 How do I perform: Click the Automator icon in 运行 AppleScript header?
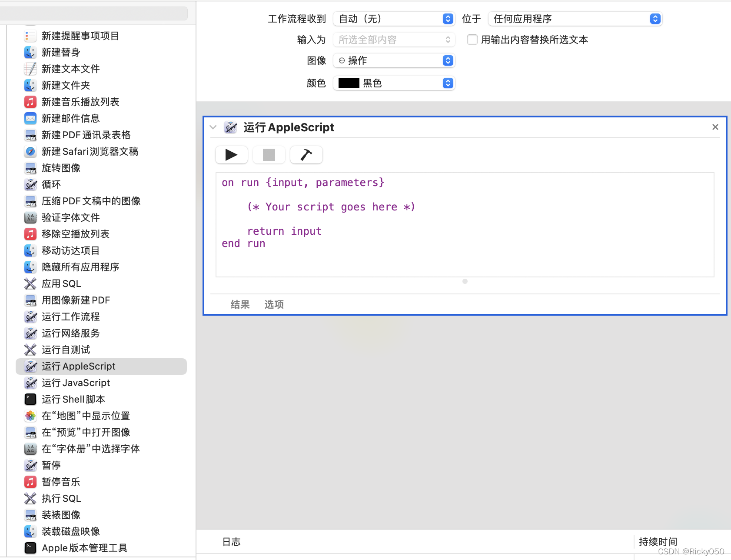click(231, 127)
